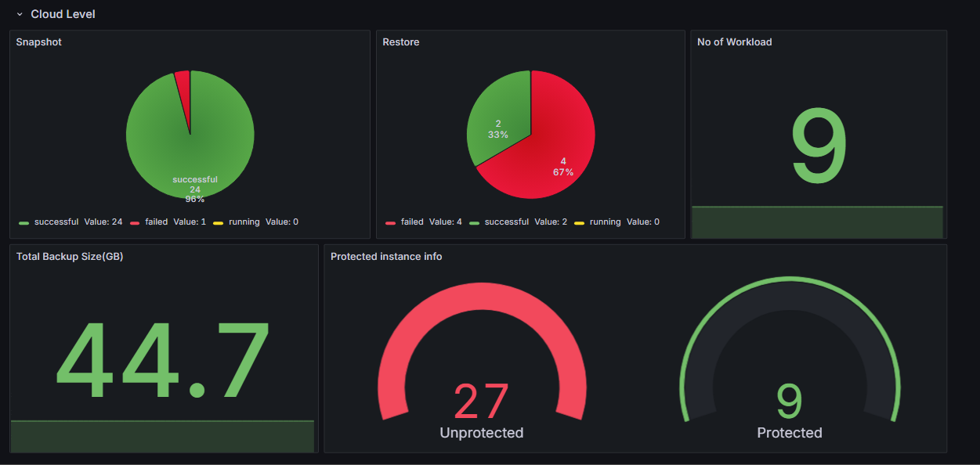The height and width of the screenshot is (465, 980).
Task: Click red failed color swatch in Restore legend
Action: point(390,223)
